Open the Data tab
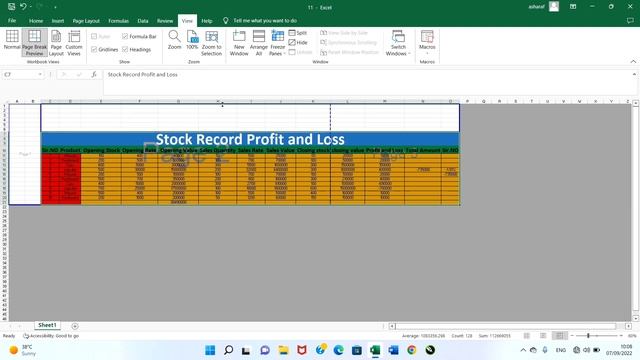 pyautogui.click(x=143, y=20)
